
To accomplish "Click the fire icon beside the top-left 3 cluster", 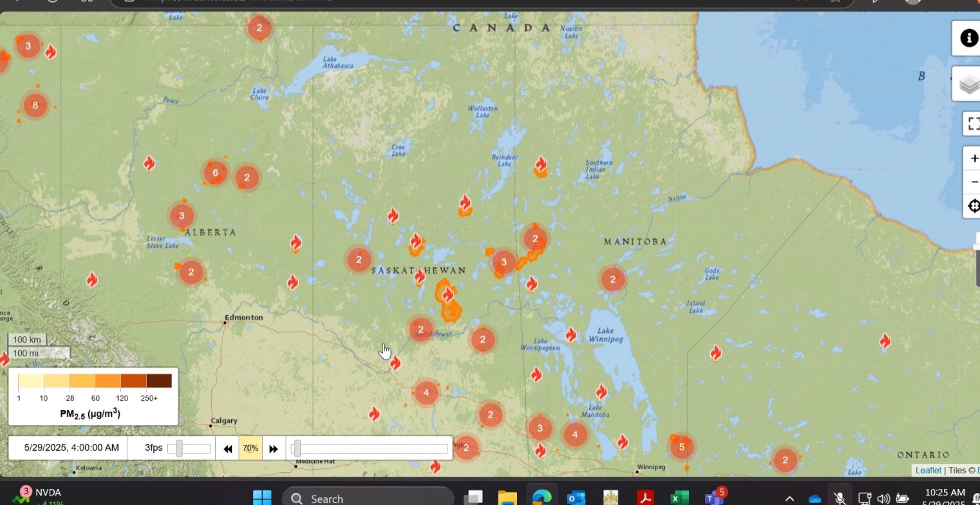I will click(50, 52).
